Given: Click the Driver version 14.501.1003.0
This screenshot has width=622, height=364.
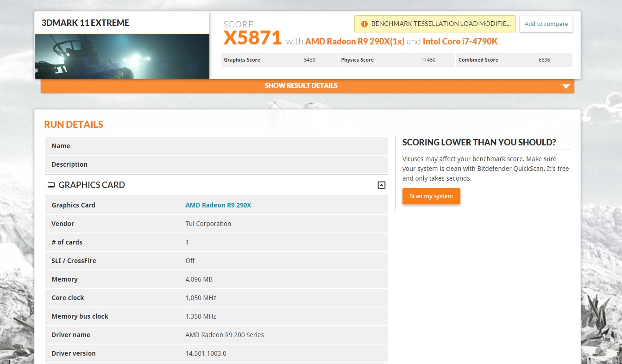Looking at the screenshot, I should coord(206,353).
